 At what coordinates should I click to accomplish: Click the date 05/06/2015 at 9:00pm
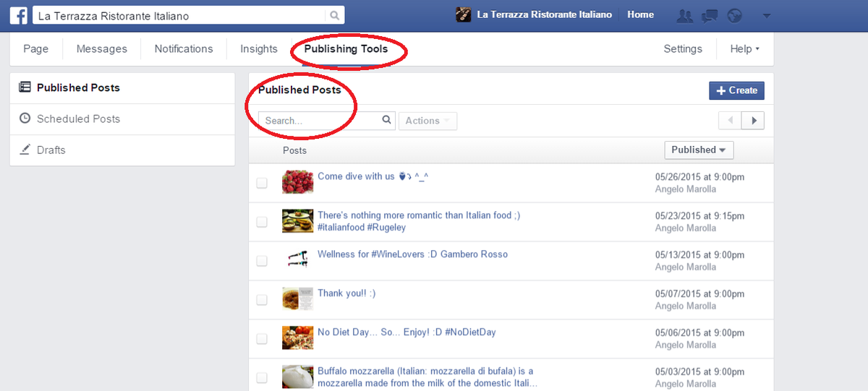pos(699,333)
